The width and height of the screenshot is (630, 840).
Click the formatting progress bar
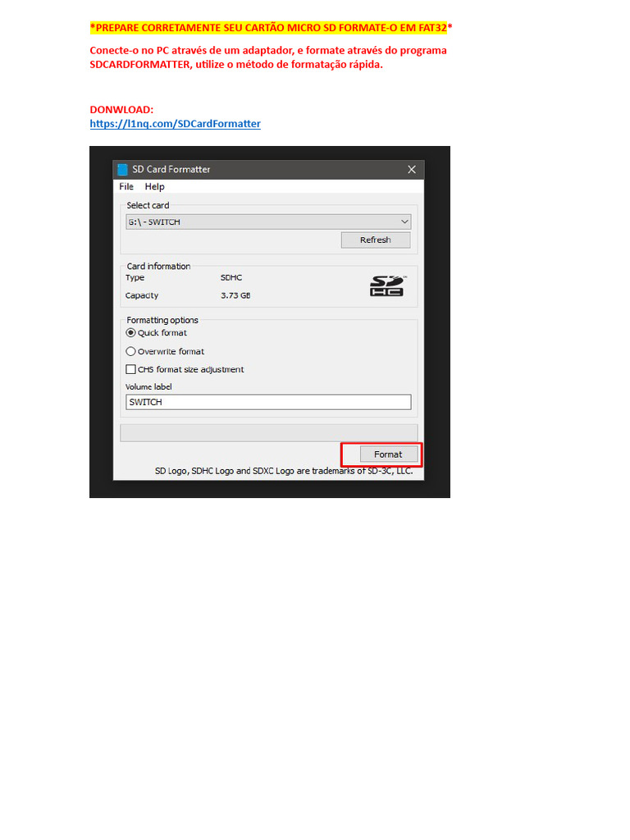(x=269, y=433)
